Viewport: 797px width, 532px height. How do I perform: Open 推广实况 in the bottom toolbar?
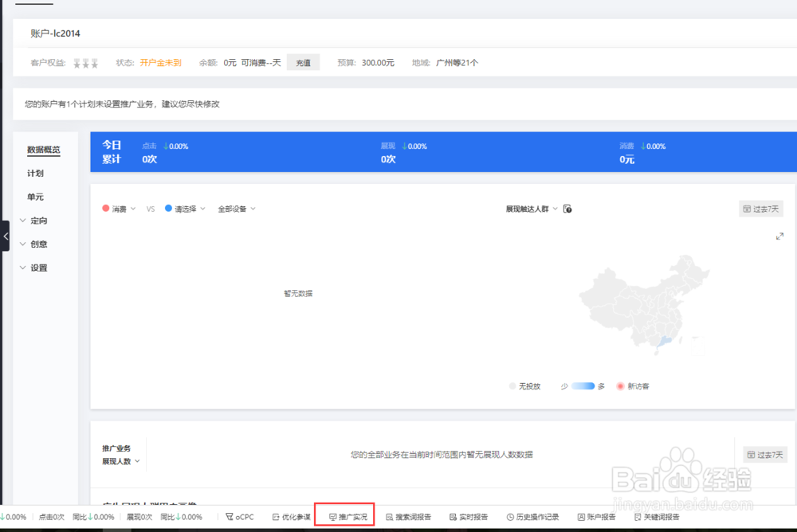tap(348, 517)
